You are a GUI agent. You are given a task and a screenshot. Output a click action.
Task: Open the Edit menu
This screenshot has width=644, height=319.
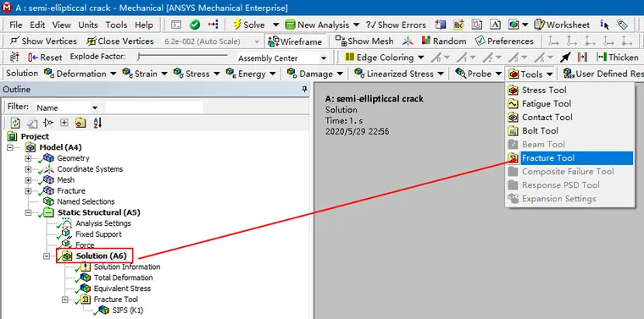(x=37, y=25)
